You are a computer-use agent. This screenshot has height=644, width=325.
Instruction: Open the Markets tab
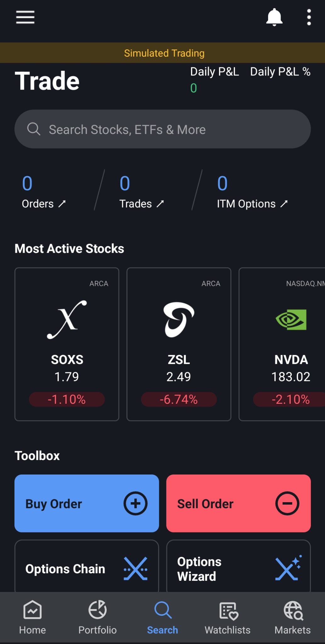(293, 617)
